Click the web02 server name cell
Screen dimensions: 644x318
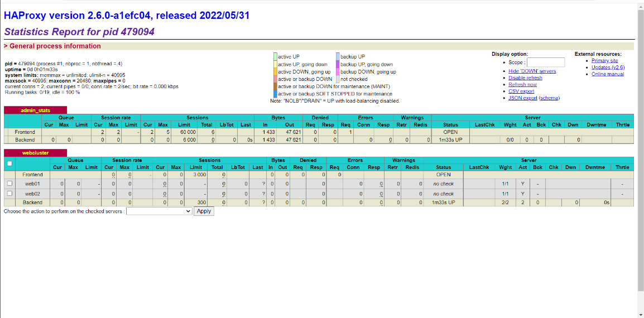[32, 194]
